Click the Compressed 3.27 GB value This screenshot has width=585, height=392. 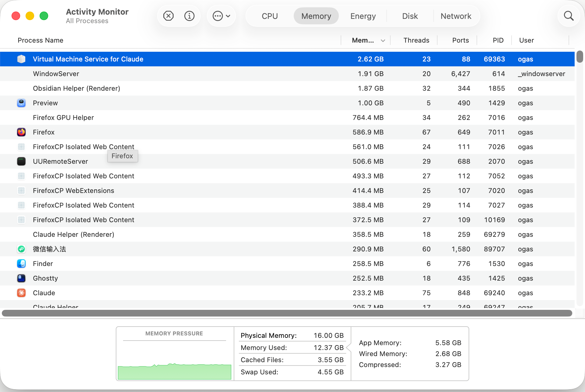[448, 365]
